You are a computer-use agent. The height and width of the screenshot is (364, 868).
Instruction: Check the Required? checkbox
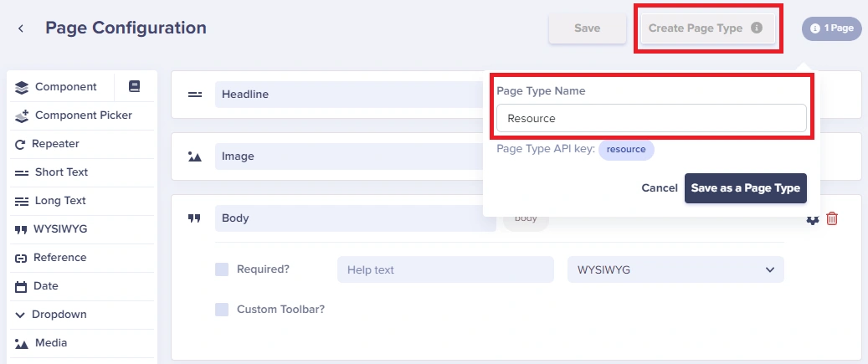pyautogui.click(x=222, y=269)
